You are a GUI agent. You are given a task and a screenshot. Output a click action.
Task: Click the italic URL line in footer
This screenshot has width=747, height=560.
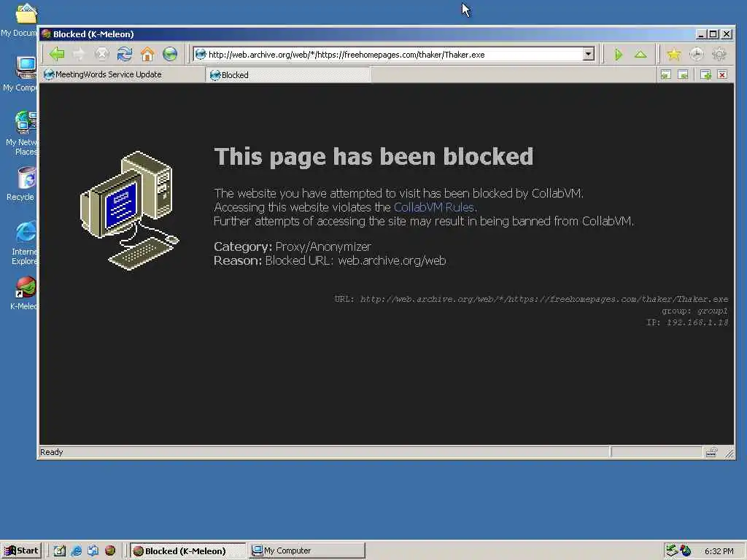531,299
